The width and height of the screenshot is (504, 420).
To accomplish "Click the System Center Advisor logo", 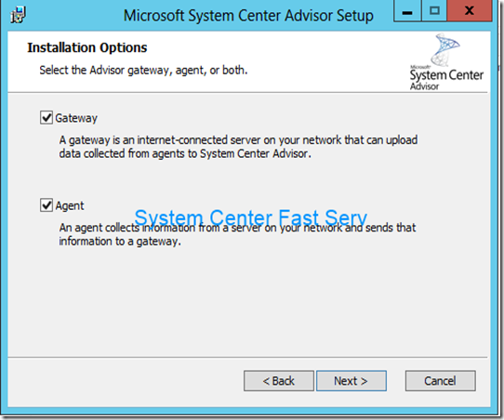I will 446,62.
